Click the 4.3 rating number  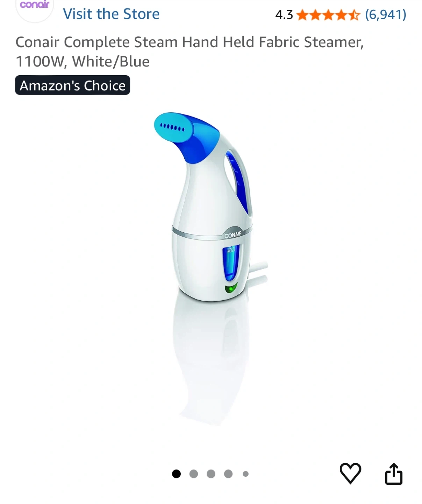click(284, 15)
